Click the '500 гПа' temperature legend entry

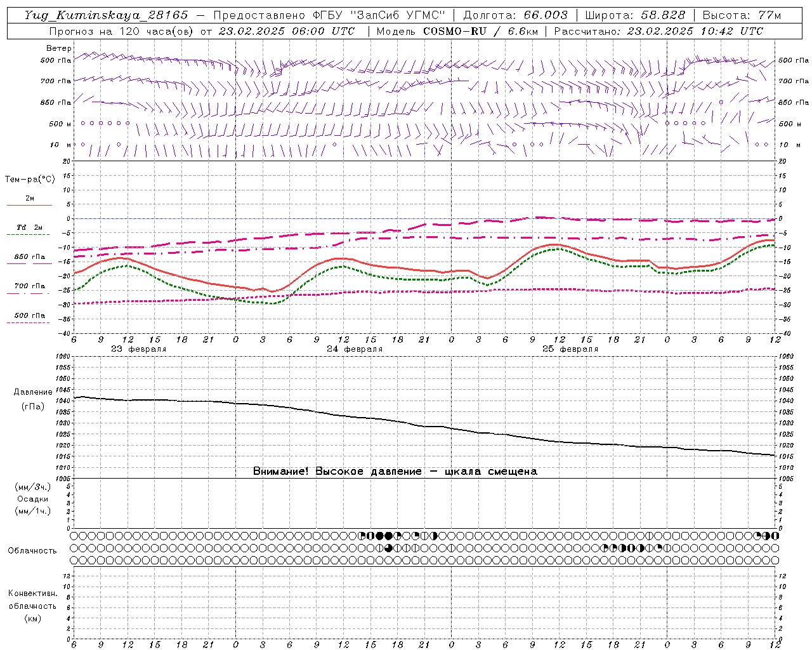coord(30,315)
